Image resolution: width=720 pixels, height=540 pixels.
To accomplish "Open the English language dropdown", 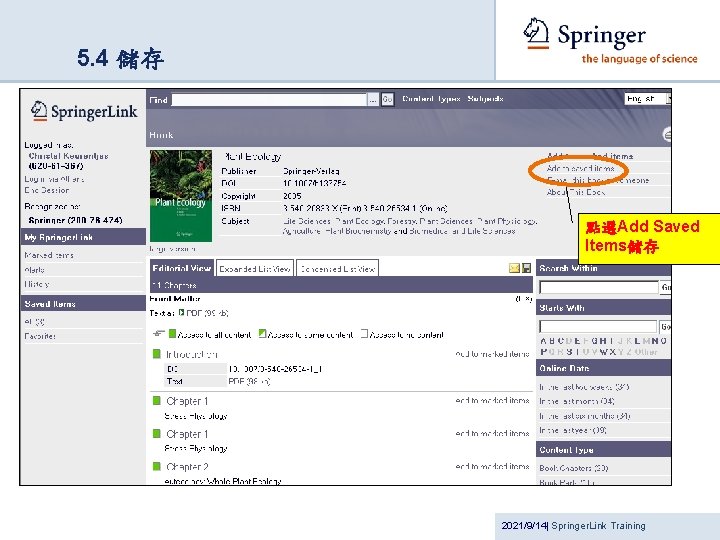I will 648,99.
